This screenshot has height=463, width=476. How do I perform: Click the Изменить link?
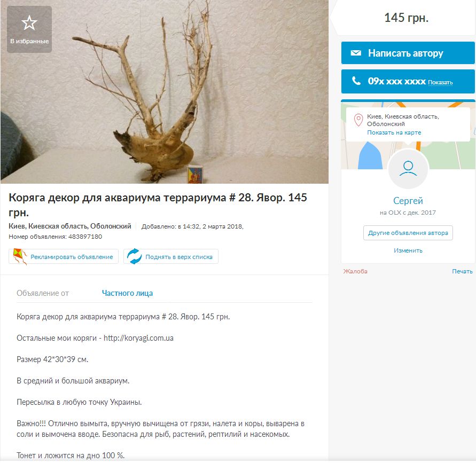click(408, 250)
